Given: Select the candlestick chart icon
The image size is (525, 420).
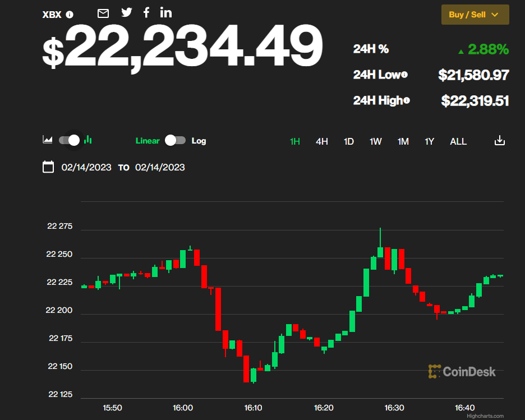Looking at the screenshot, I should point(88,140).
